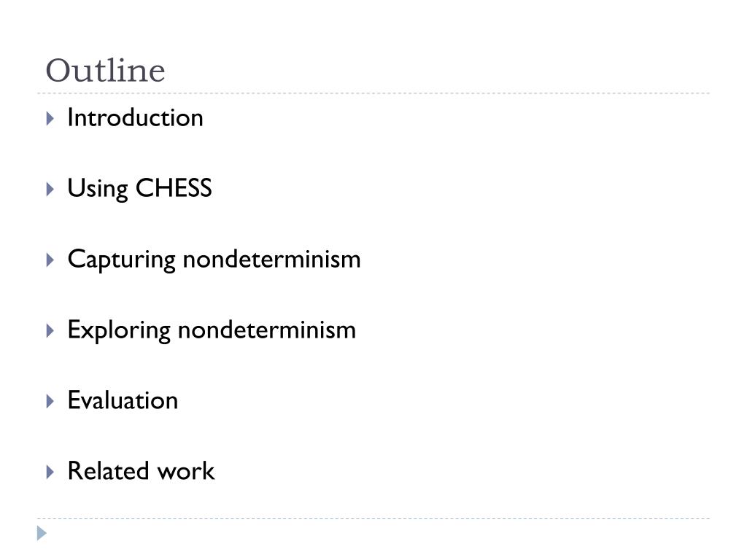Click the arrow bullet beside Introduction
Screen dimensions: 747x560
coord(50,119)
